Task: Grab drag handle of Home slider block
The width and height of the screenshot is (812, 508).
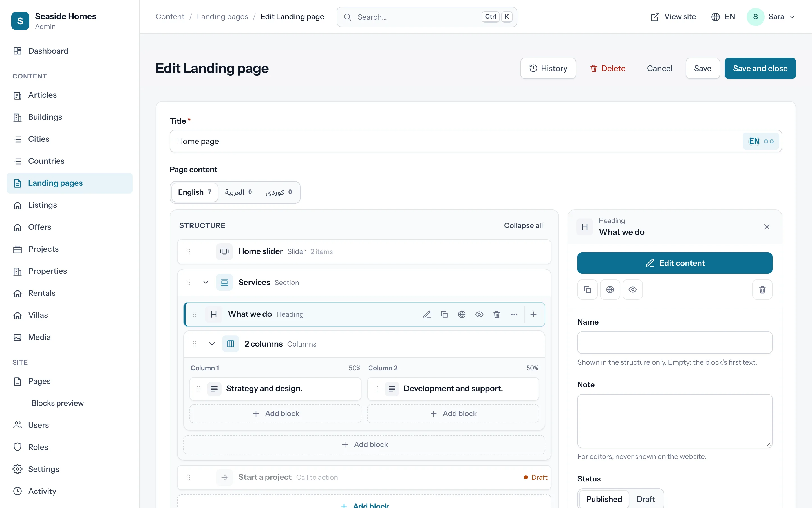Action: click(x=188, y=252)
